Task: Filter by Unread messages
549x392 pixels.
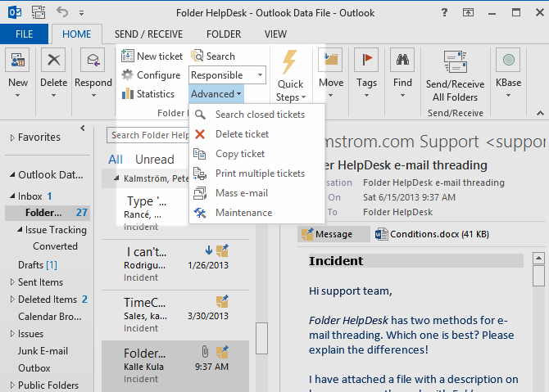Action: tap(154, 160)
